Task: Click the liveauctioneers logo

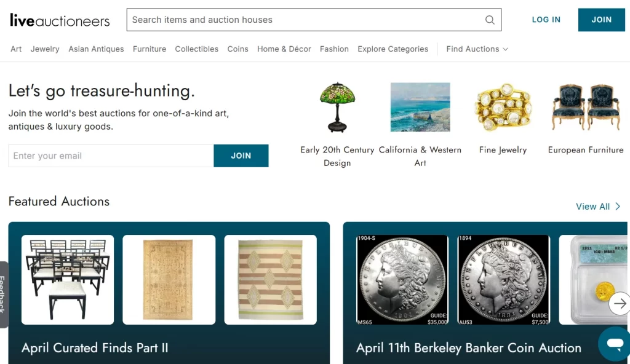Action: (x=59, y=20)
